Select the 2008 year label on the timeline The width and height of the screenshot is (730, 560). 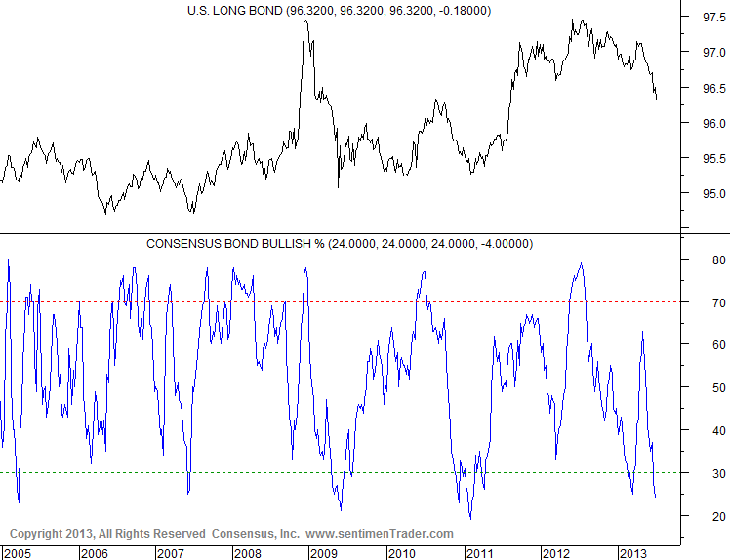248,553
